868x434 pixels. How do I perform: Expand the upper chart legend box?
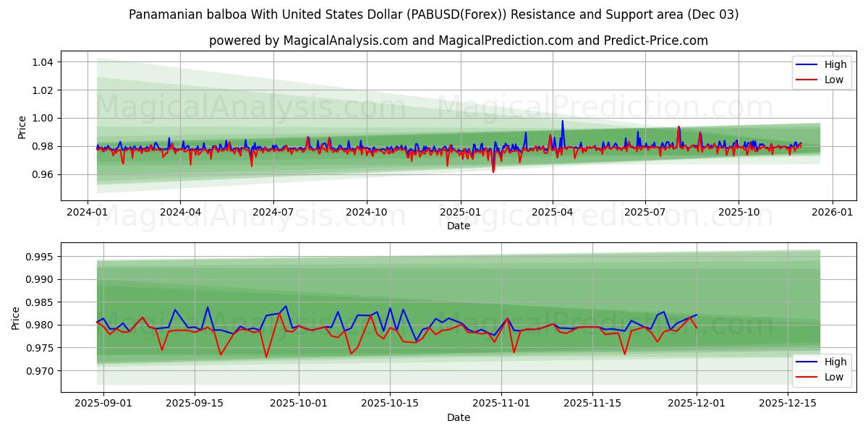point(820,72)
